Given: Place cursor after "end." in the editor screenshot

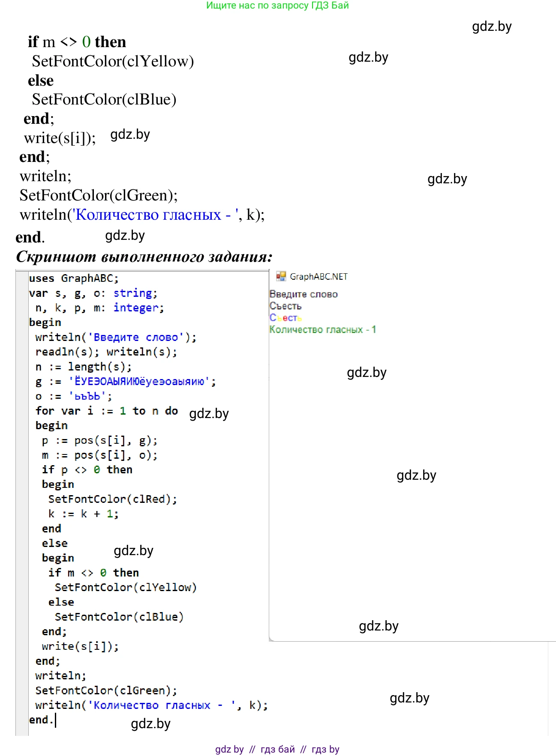Looking at the screenshot, I should 55,720.
